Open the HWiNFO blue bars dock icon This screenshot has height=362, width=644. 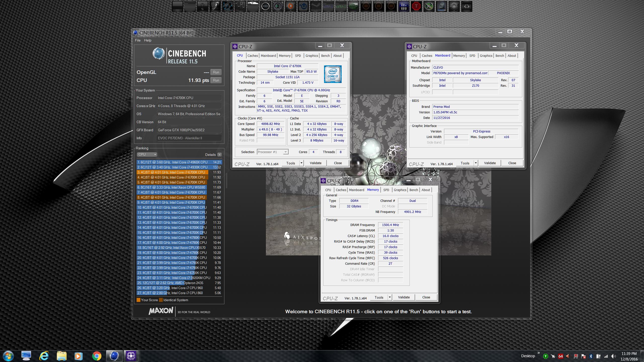[404, 6]
